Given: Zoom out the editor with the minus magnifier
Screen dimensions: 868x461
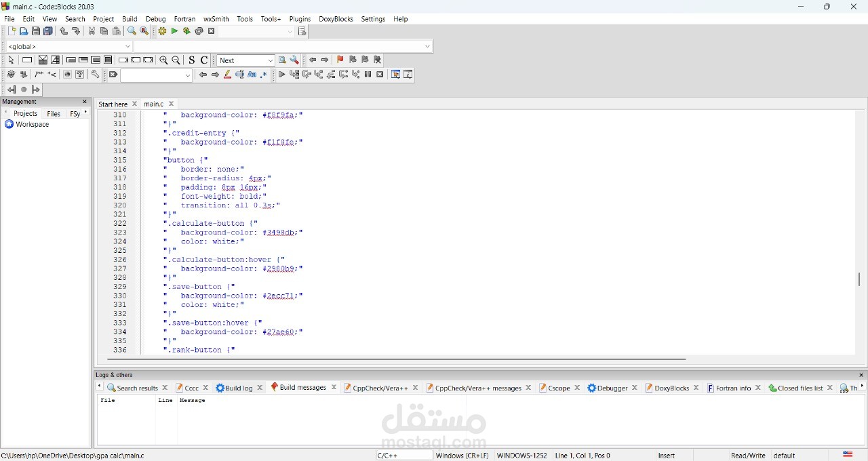Looking at the screenshot, I should coord(176,60).
